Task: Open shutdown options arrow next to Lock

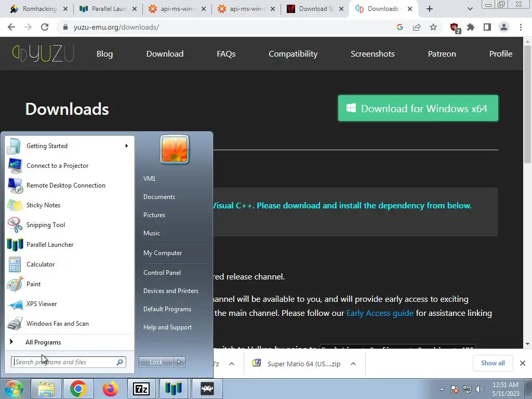Action: pyautogui.click(x=179, y=362)
